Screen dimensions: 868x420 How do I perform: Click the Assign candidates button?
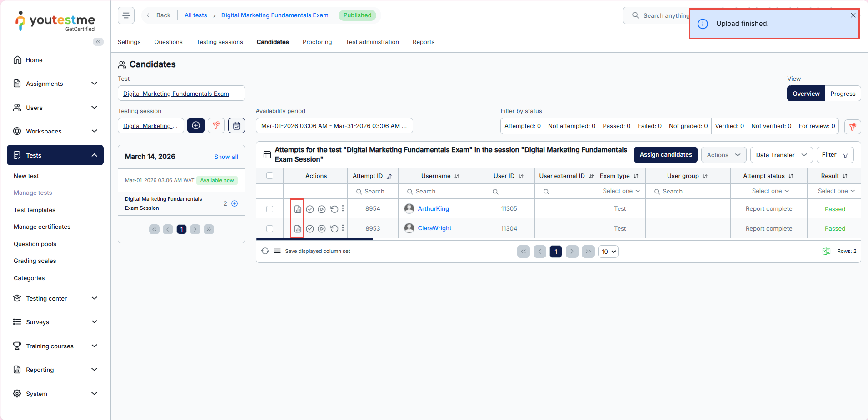[x=665, y=155]
